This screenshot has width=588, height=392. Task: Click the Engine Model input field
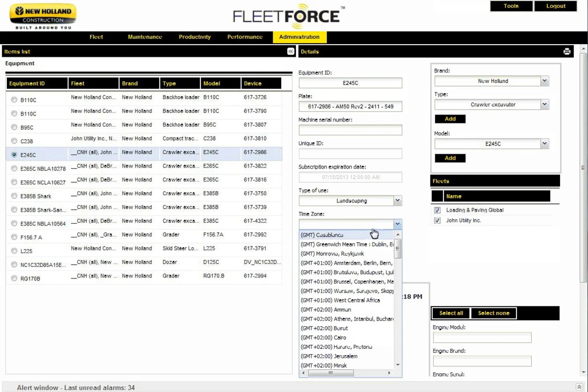[x=482, y=337]
